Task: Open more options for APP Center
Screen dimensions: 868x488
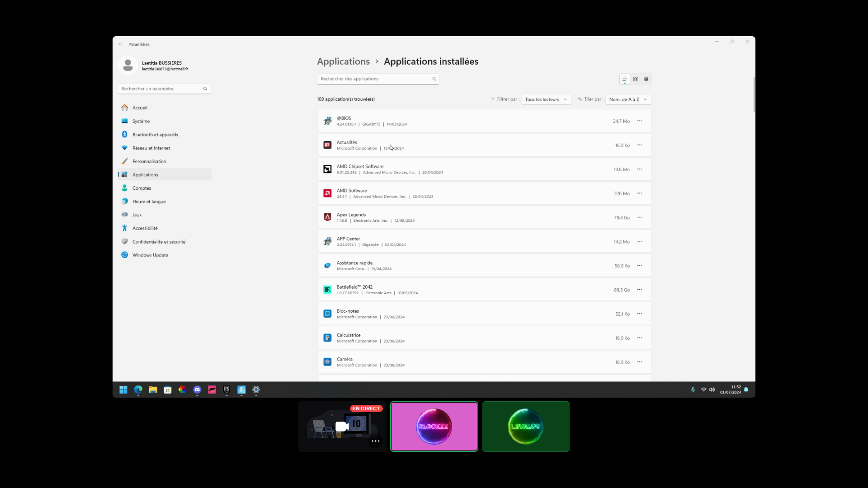Action: (639, 242)
